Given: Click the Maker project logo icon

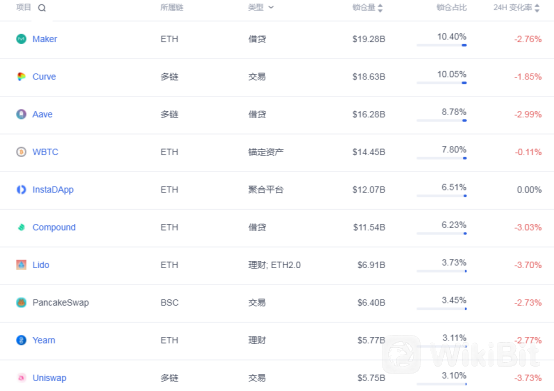Looking at the screenshot, I should coord(21,39).
